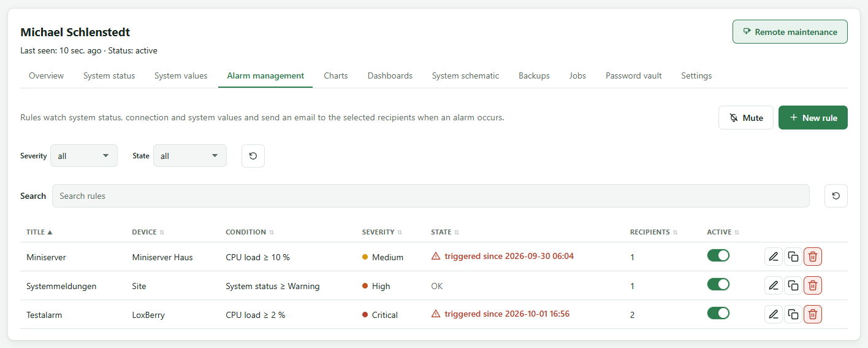Select the Miniserver Haus device cell

(162, 257)
